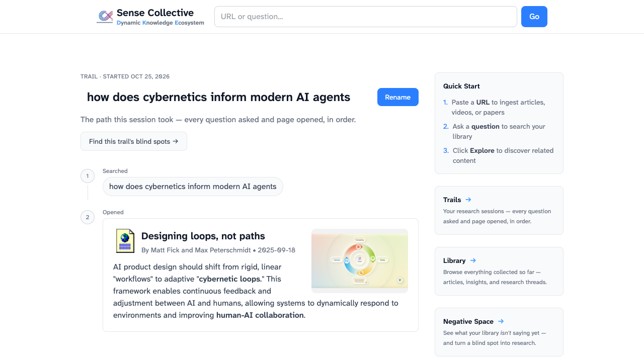Focus the URL or question search field
The width and height of the screenshot is (644, 362).
[x=366, y=17]
